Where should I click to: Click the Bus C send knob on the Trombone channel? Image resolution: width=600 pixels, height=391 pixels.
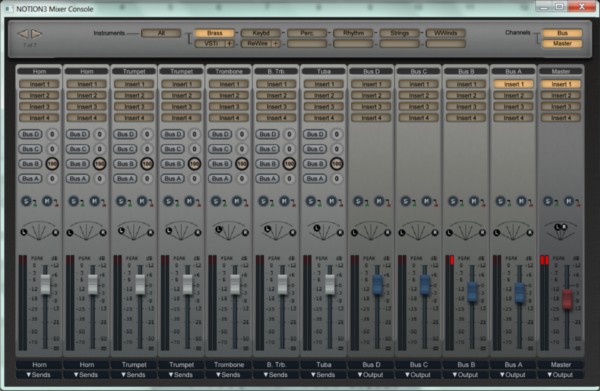pos(242,149)
